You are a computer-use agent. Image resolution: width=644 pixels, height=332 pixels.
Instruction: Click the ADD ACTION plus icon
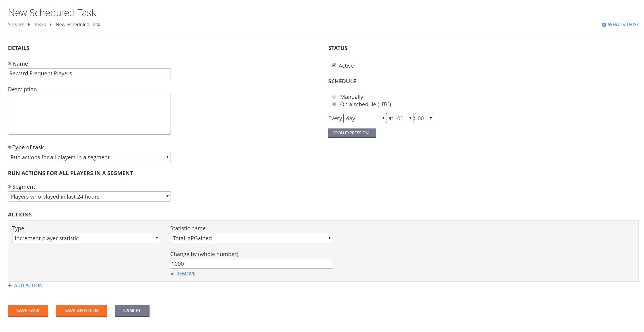9,285
